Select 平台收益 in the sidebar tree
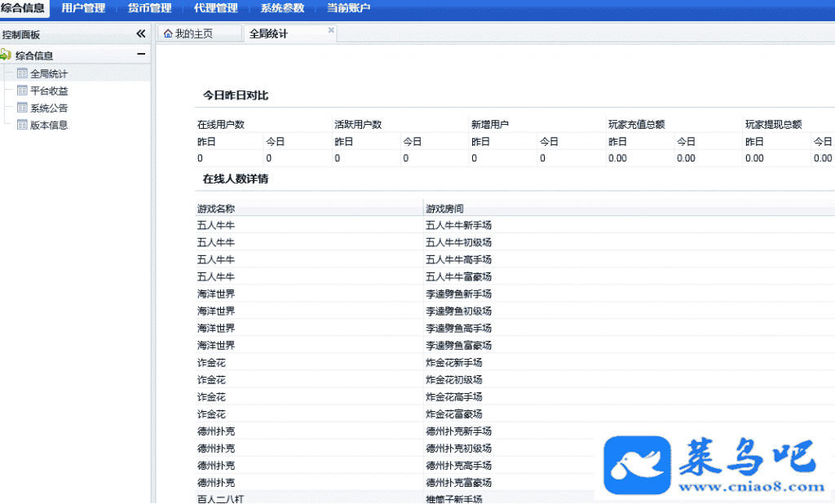The width and height of the screenshot is (835, 504). pyautogui.click(x=49, y=91)
